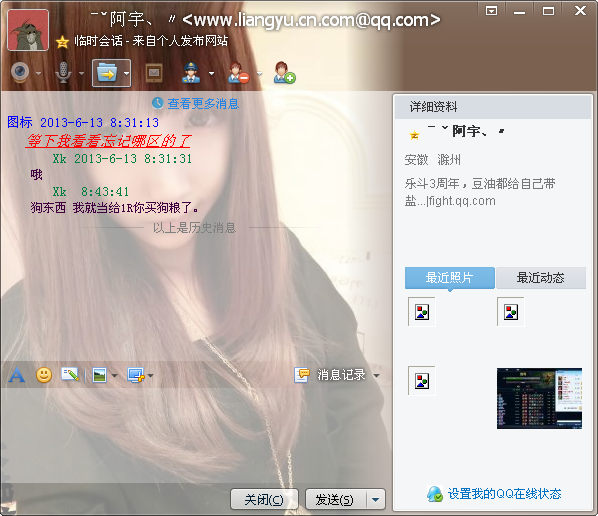Open video call options dropdown arrow
This screenshot has height=516, width=598.
tap(39, 73)
